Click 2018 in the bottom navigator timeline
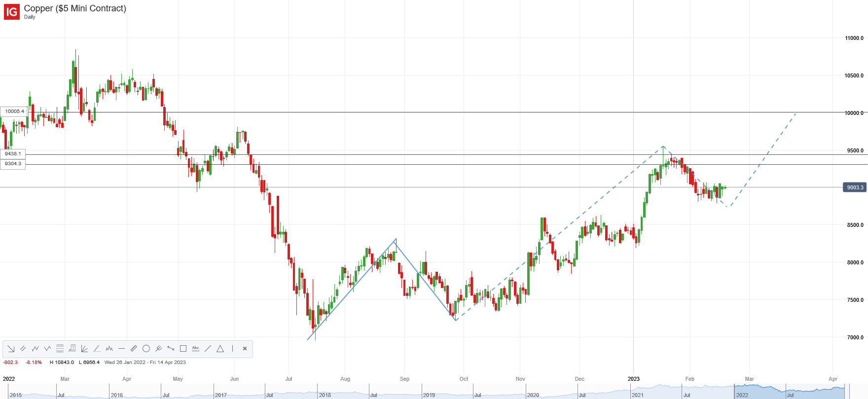Viewport: 868px width, 399px height. tap(325, 395)
